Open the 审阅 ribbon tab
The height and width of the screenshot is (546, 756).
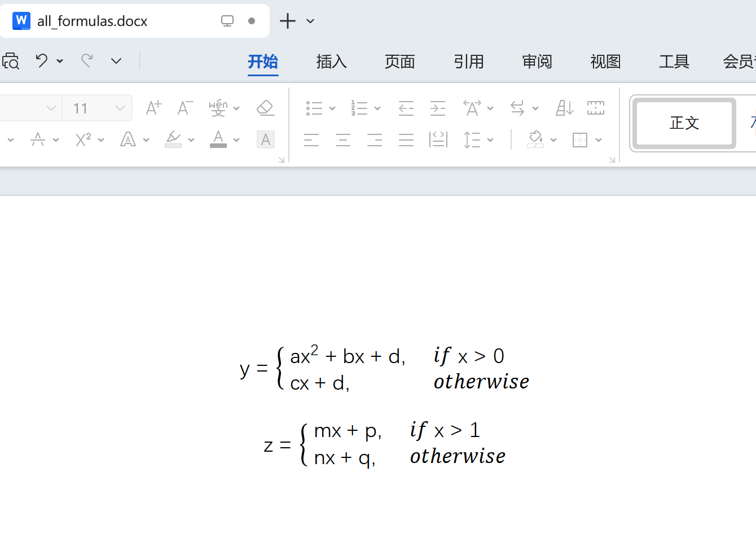coord(537,62)
